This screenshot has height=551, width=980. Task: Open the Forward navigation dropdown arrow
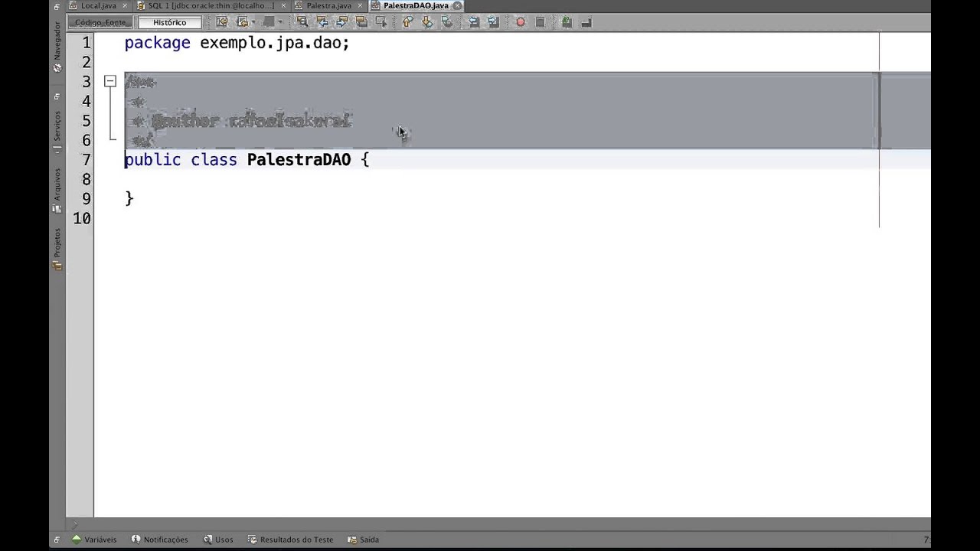click(x=280, y=22)
